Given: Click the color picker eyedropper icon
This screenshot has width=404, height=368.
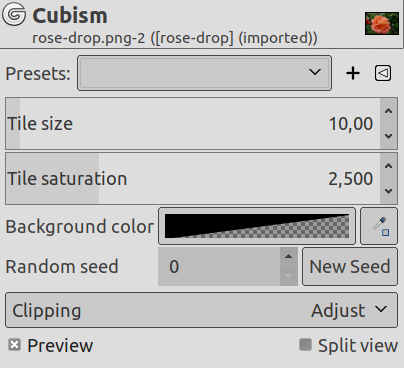Looking at the screenshot, I should pyautogui.click(x=379, y=226).
